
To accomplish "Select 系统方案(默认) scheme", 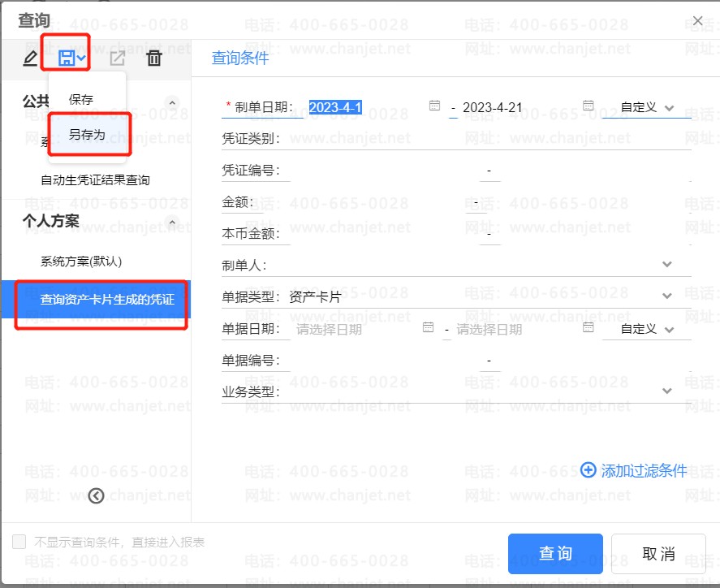I will point(81,261).
